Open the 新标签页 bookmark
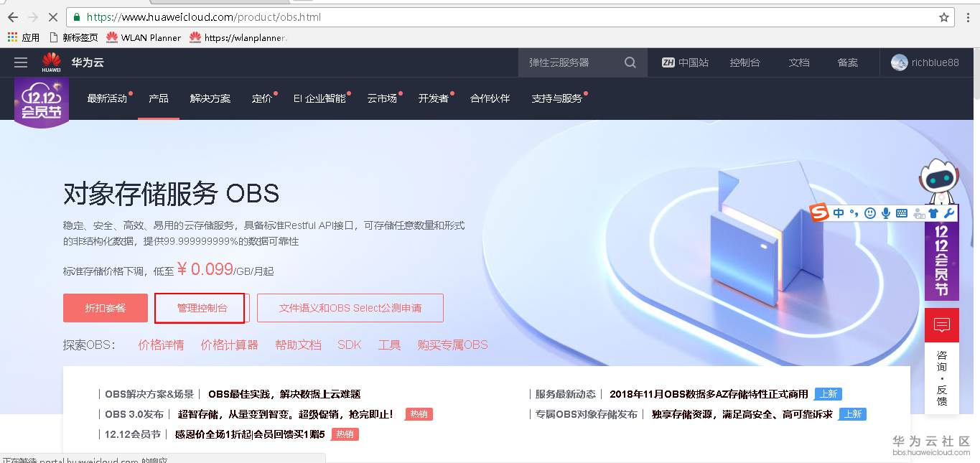The width and height of the screenshot is (980, 463). (x=73, y=37)
